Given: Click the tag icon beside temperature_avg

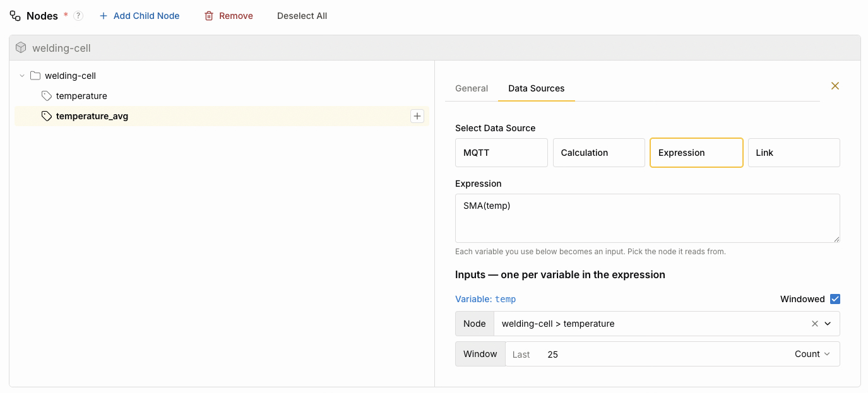Looking at the screenshot, I should pos(47,116).
